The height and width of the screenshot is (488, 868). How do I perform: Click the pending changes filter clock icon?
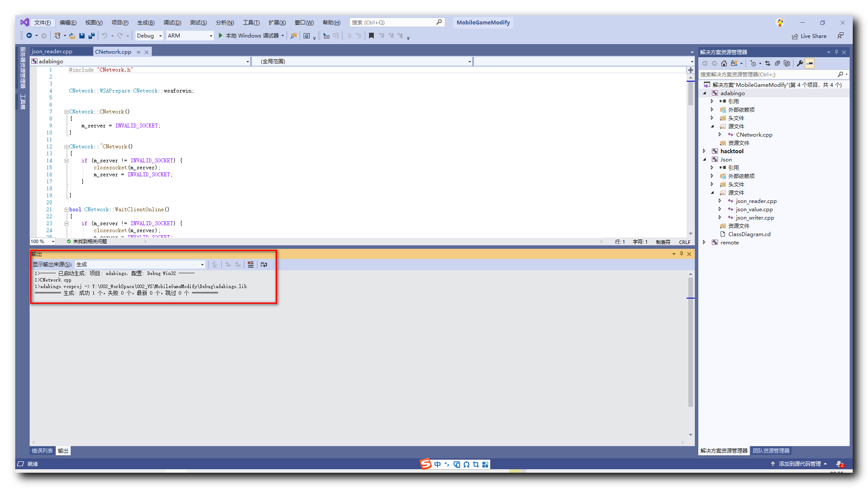click(x=753, y=63)
